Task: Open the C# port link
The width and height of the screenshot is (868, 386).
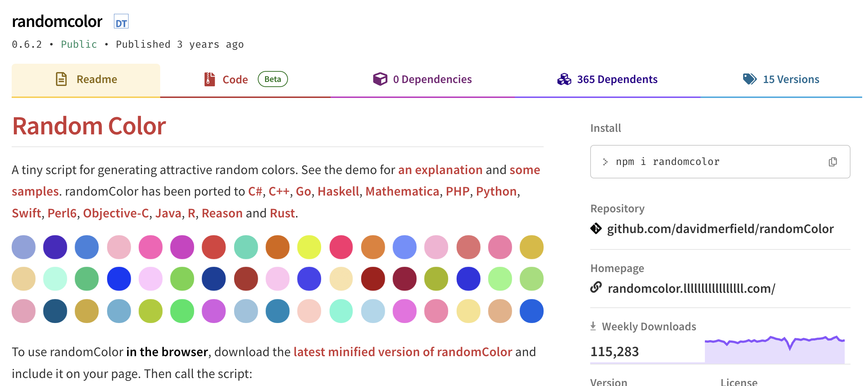Action: [x=255, y=192]
